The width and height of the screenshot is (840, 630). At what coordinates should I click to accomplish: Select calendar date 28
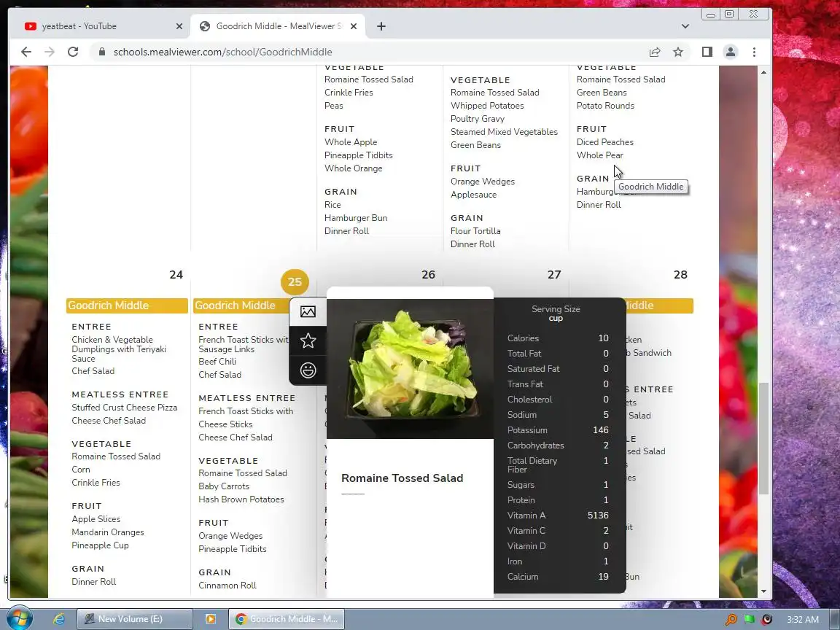[x=680, y=275]
